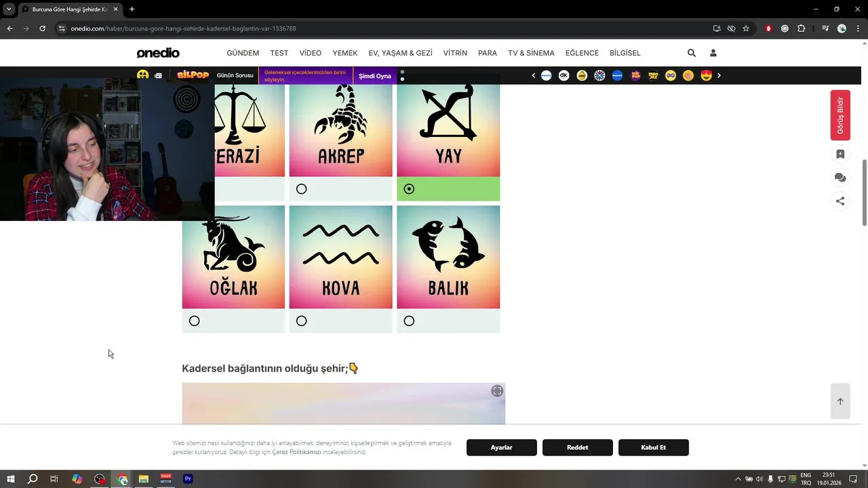Image resolution: width=868 pixels, height=488 pixels.
Task: Launch OBS Studio from taskbar
Action: coord(100,479)
